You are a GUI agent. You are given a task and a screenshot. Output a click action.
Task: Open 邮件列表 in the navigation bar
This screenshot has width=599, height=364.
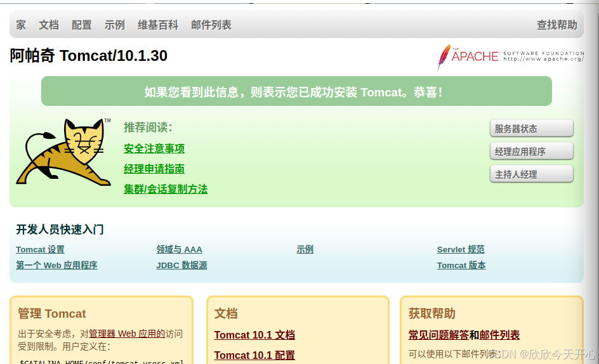(211, 25)
